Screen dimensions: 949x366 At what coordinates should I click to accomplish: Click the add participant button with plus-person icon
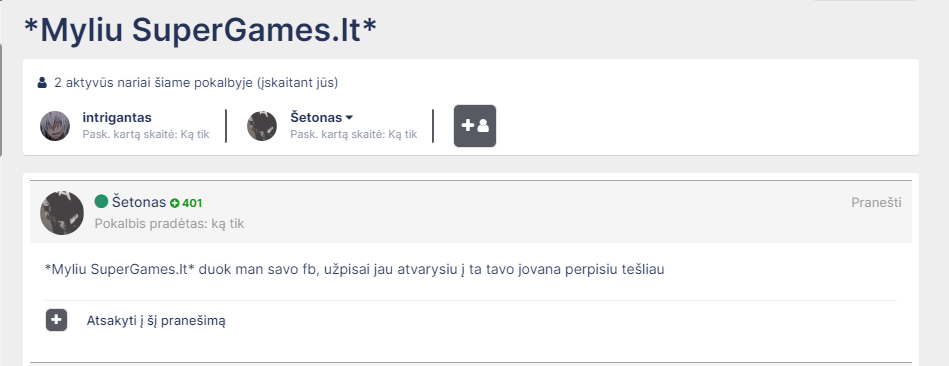click(x=474, y=126)
